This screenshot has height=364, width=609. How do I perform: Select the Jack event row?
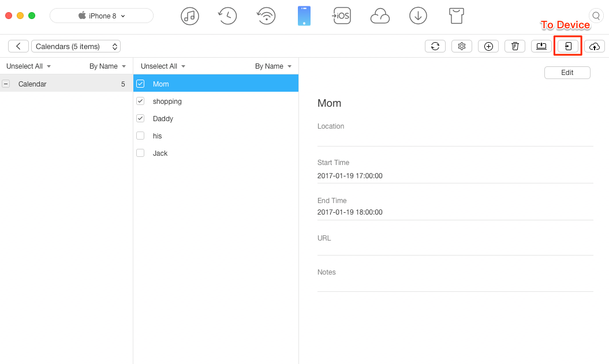coord(216,153)
